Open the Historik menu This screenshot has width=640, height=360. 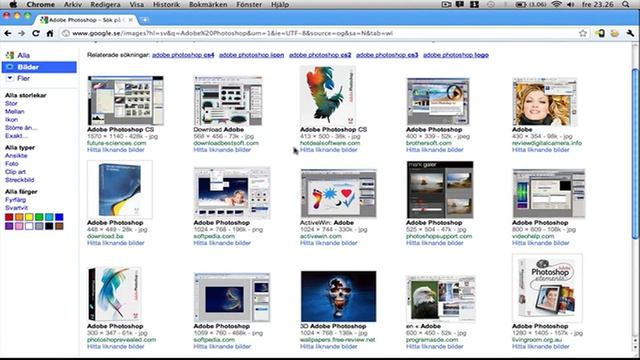pos(166,4)
